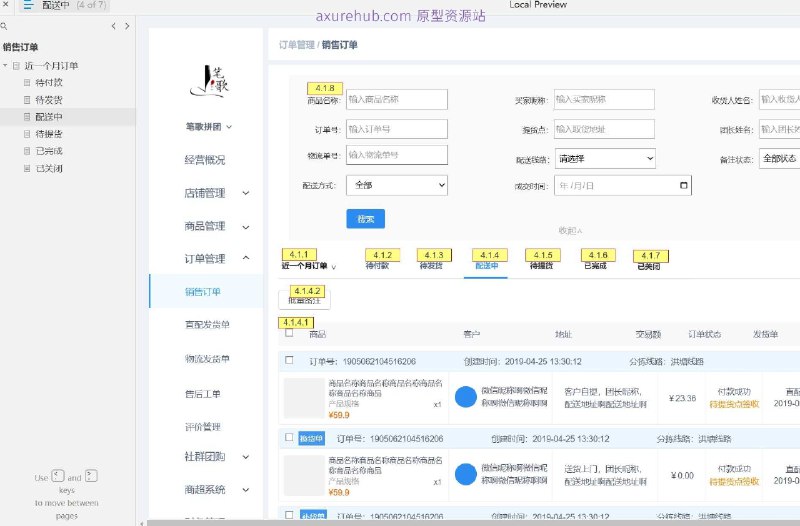Open 待付款 page in the sitemap
Screen dimensions: 800x526
(49, 83)
